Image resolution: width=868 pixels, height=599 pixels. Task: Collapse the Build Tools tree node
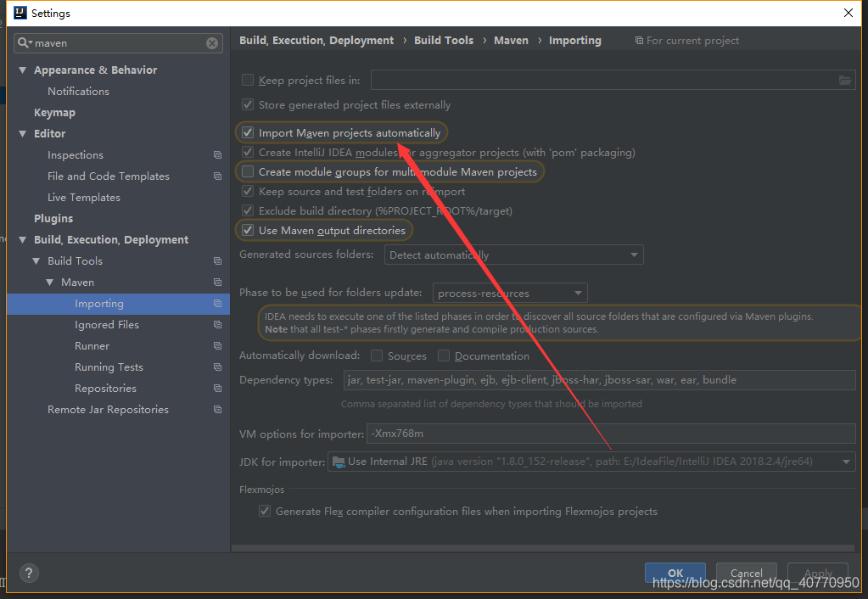click(x=36, y=260)
